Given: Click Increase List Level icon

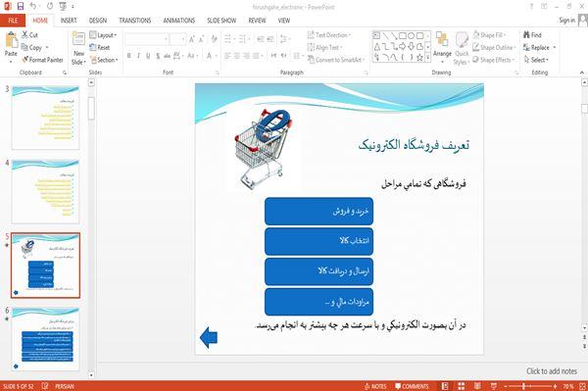Looking at the screenshot, I should 270,39.
